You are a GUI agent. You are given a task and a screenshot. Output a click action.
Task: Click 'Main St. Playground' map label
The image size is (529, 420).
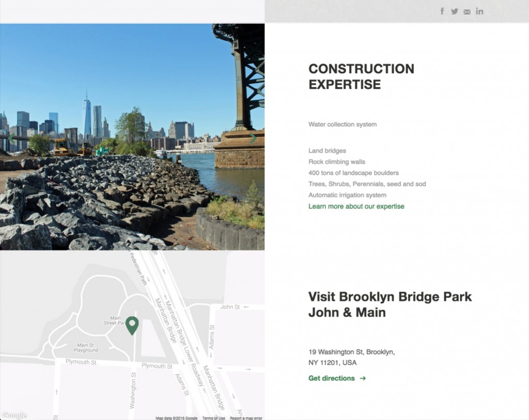[86, 348]
